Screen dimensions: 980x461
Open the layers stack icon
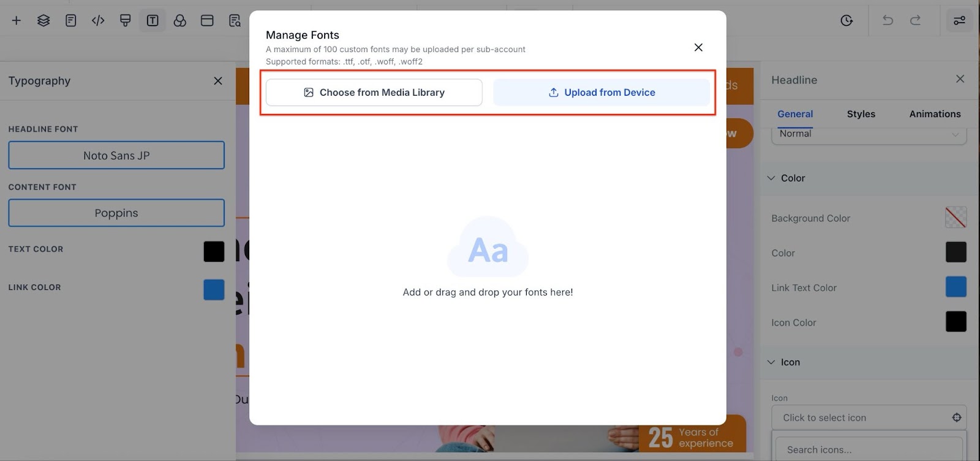43,21
